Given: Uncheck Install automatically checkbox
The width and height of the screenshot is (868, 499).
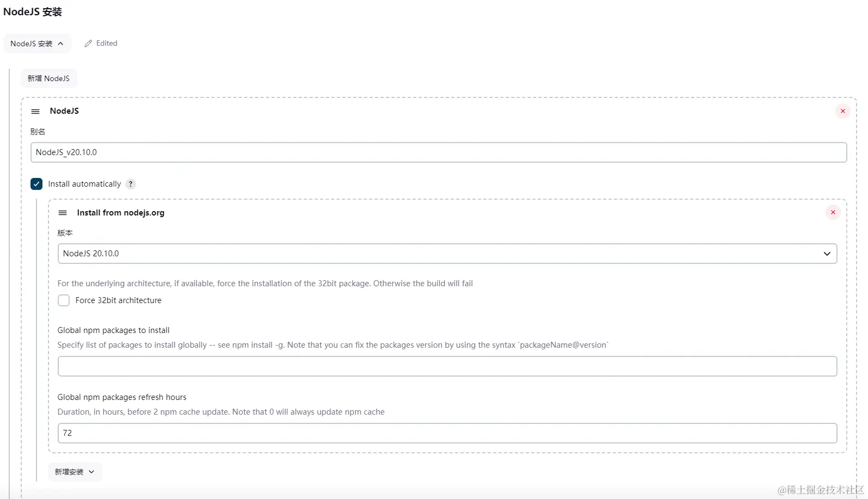Looking at the screenshot, I should (x=36, y=184).
